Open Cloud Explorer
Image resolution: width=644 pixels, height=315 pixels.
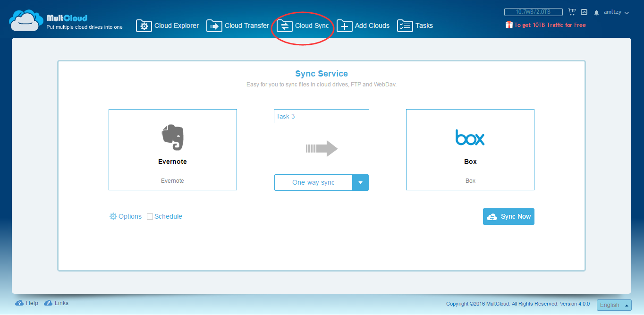[168, 26]
